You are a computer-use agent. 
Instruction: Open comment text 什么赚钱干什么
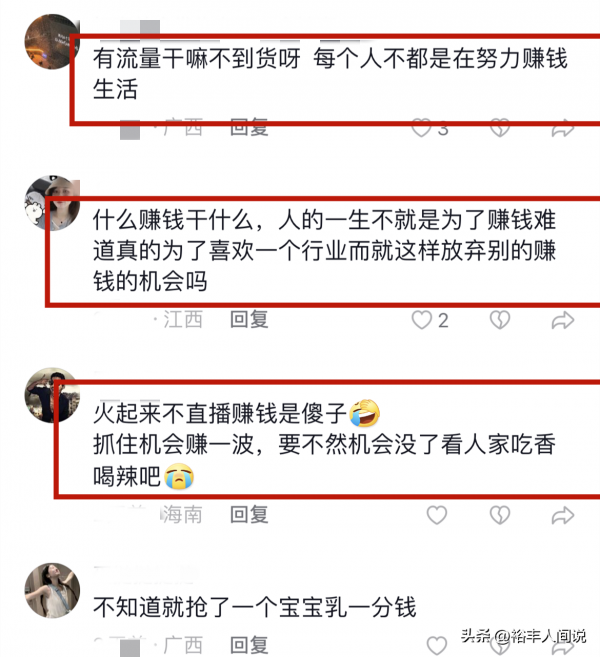(x=324, y=251)
